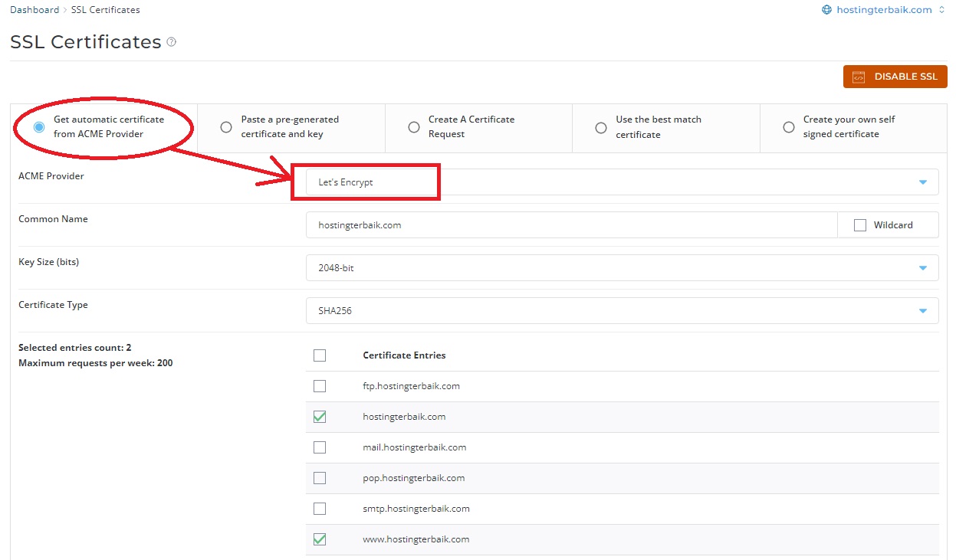Choose Create your own self signed certificate
The height and width of the screenshot is (560, 956).
coord(788,127)
